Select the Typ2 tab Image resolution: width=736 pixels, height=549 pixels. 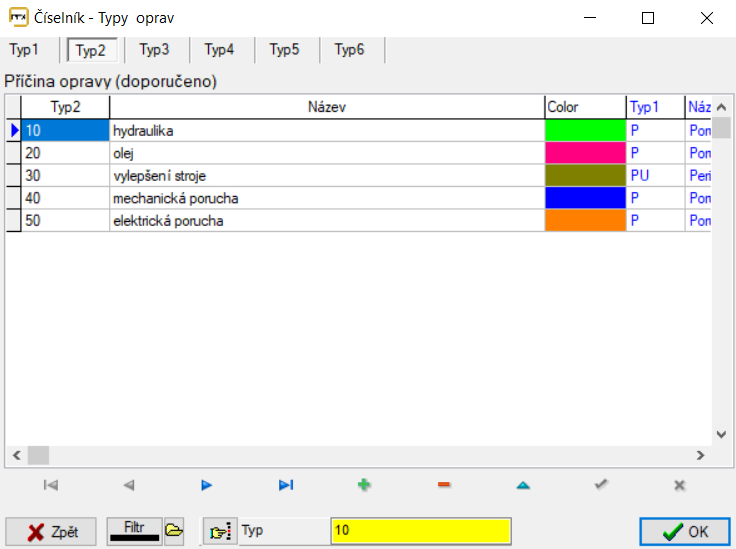coord(91,50)
